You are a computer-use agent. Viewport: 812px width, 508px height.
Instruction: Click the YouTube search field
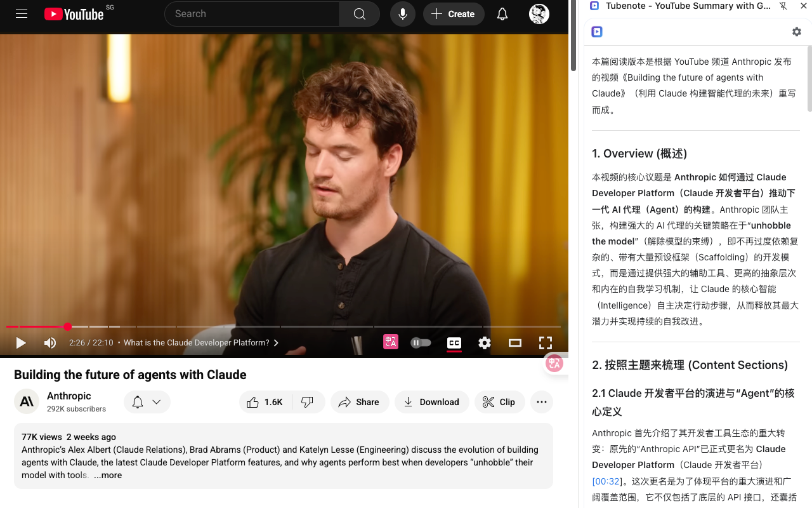coord(254,13)
